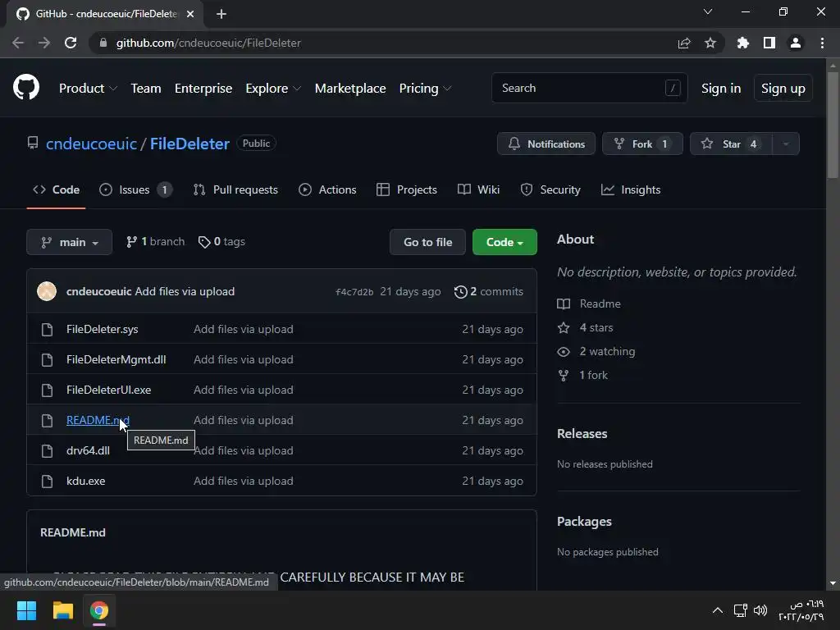Image resolution: width=840 pixels, height=630 pixels.
Task: Click the commit author avatar
Action: pyautogui.click(x=47, y=291)
